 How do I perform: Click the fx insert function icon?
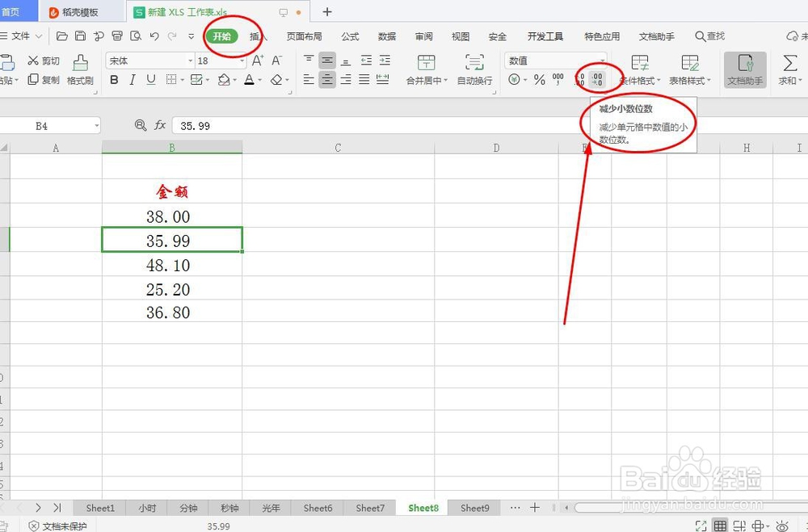click(x=161, y=125)
